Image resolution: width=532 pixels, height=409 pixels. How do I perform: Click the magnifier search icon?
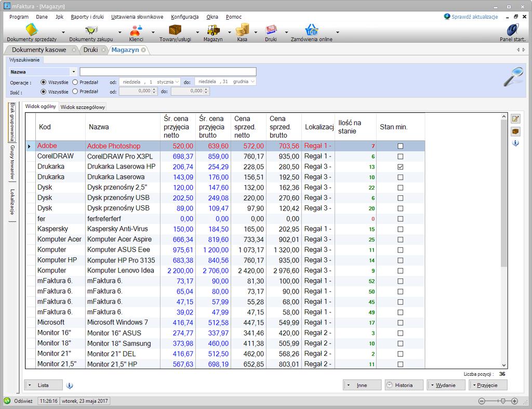tap(513, 77)
